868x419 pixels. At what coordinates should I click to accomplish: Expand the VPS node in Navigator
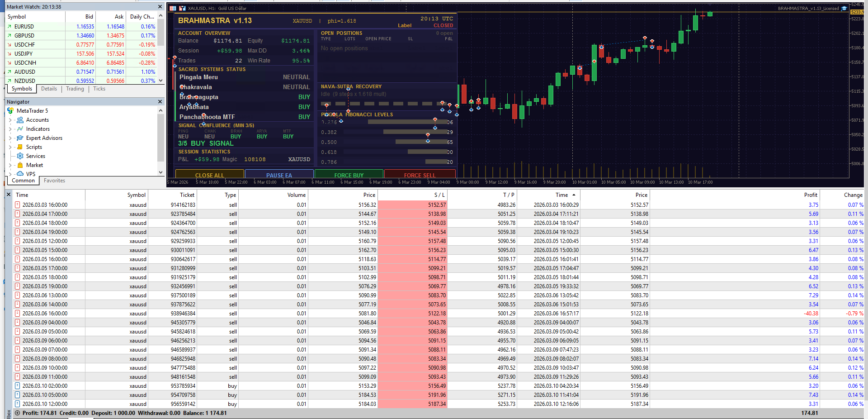(x=10, y=174)
